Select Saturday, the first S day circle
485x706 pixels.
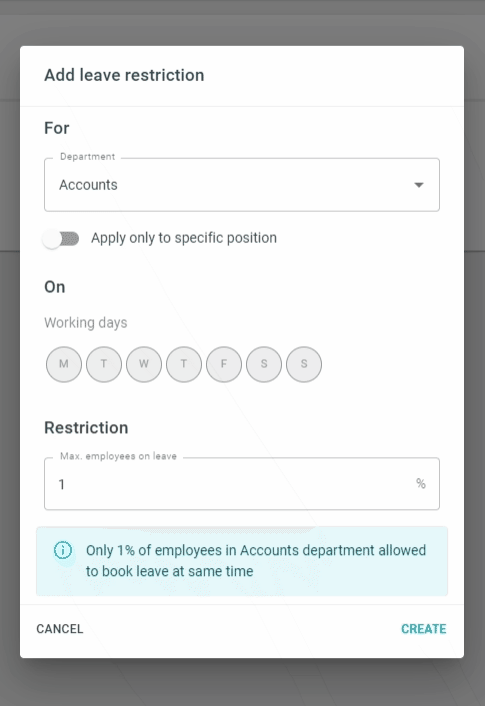pyautogui.click(x=264, y=364)
